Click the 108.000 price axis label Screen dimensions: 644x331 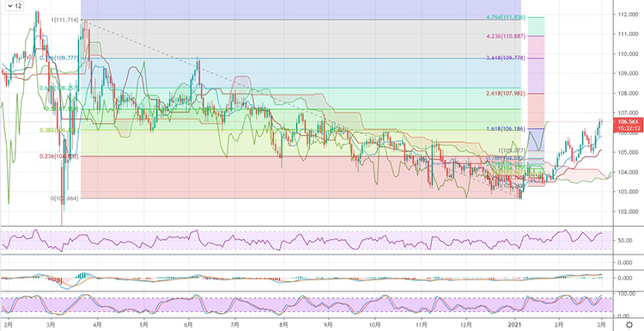coord(628,94)
